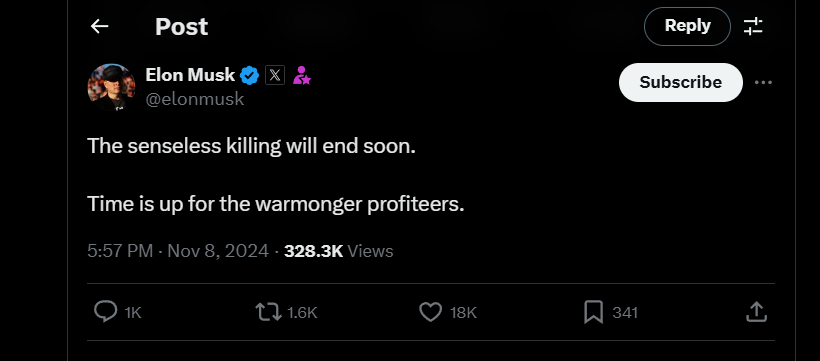This screenshot has height=361, width=820.
Task: Click the Post page heading
Action: [x=181, y=27]
